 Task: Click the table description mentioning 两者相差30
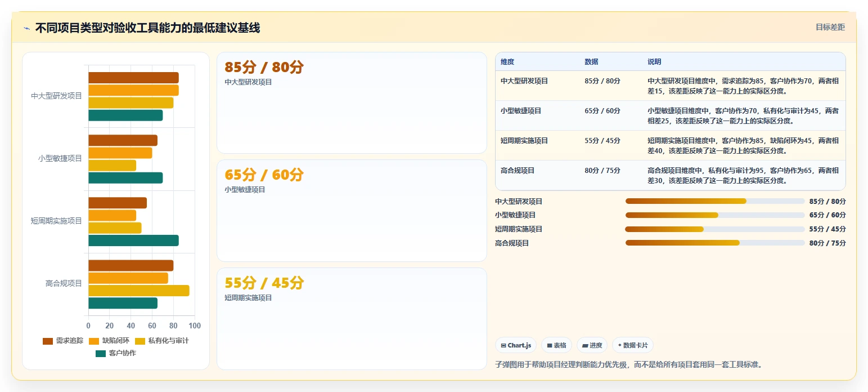(743, 175)
